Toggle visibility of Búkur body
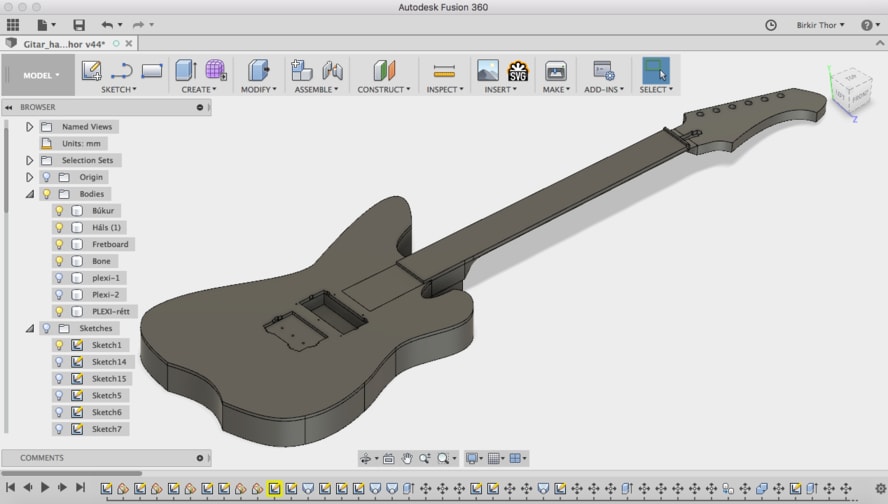This screenshot has height=504, width=888. coord(59,211)
